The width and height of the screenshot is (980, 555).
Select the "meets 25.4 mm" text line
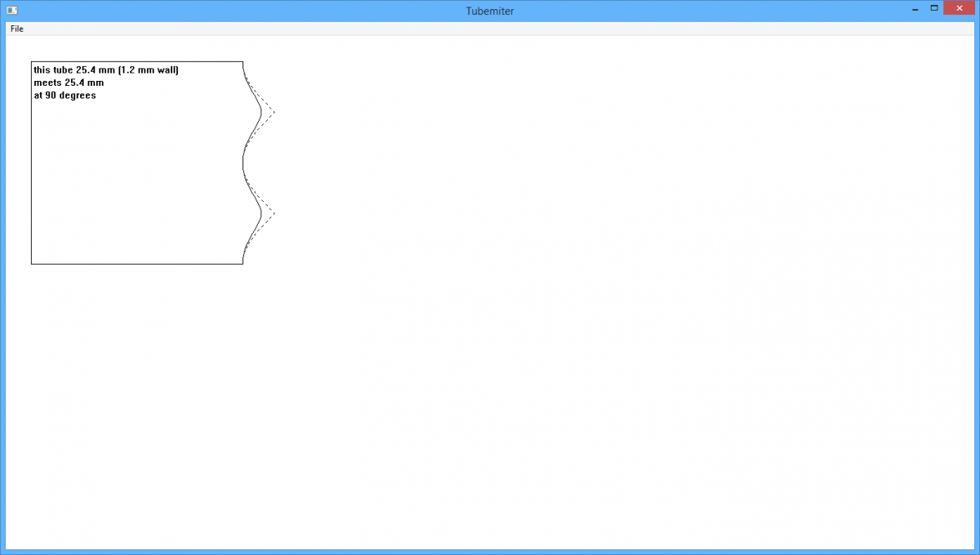click(69, 83)
